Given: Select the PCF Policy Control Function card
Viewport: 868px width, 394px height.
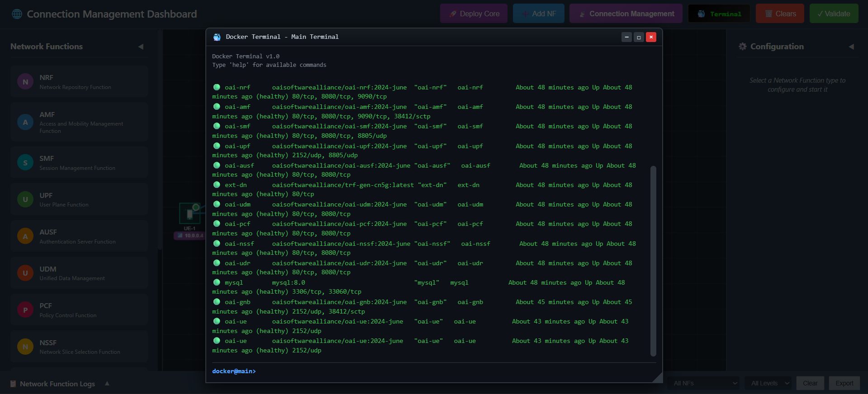Looking at the screenshot, I should point(79,310).
